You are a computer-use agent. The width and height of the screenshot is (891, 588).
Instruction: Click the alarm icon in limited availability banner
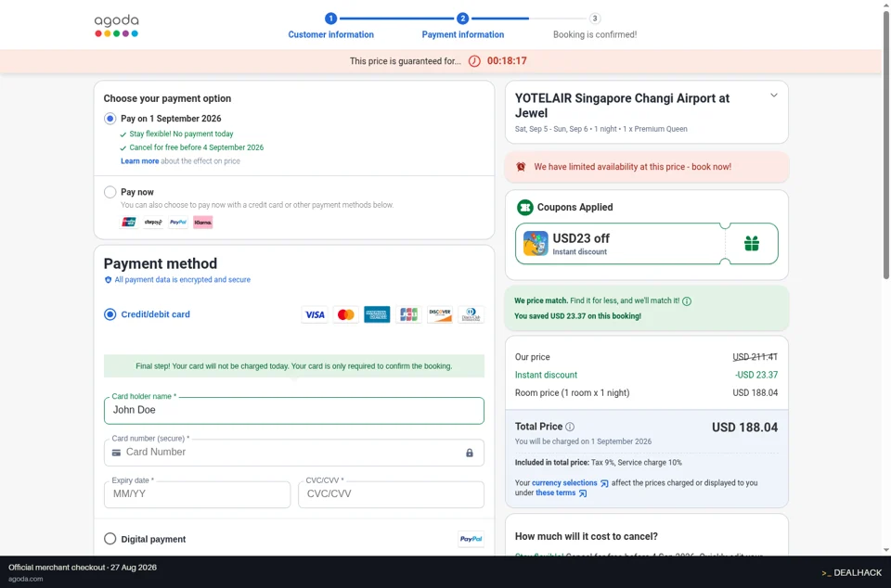coord(521,167)
